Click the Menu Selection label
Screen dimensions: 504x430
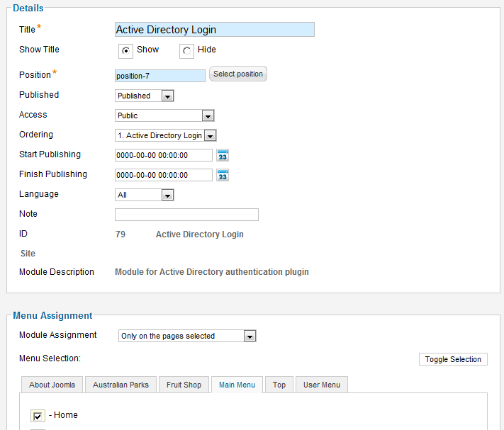(x=50, y=358)
